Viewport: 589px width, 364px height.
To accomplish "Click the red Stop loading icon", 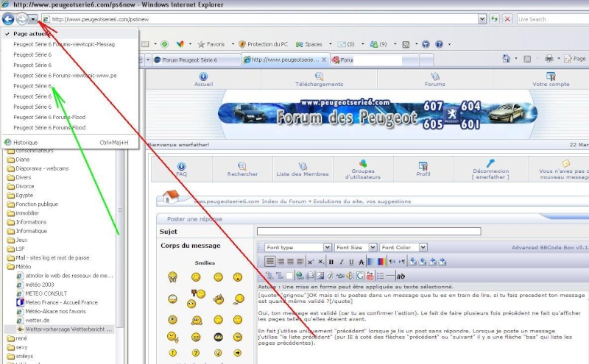I will point(507,19).
